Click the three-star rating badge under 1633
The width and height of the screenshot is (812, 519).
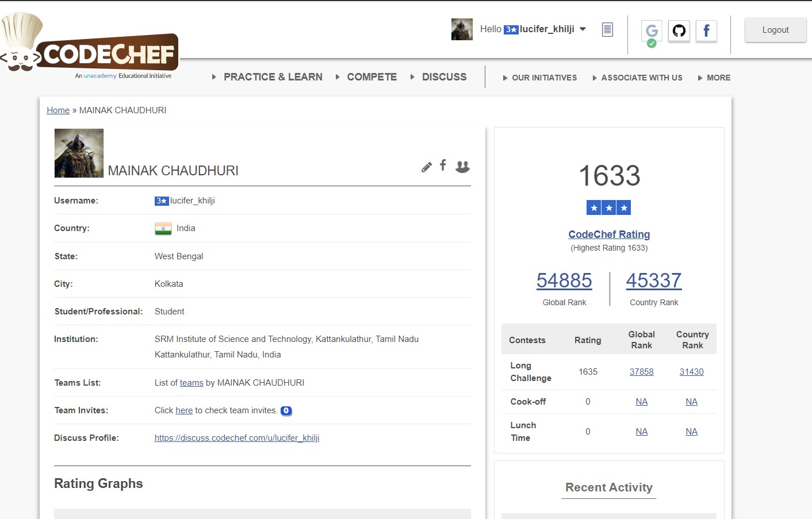608,207
